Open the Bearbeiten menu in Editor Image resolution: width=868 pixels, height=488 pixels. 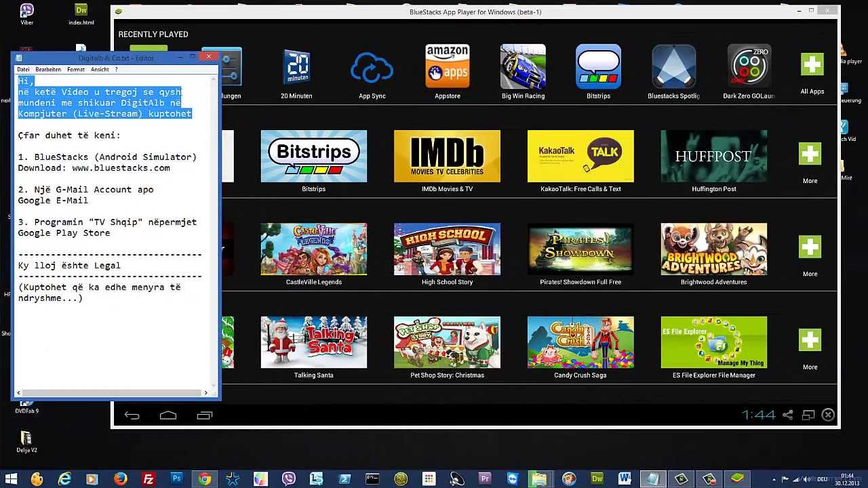tap(48, 69)
